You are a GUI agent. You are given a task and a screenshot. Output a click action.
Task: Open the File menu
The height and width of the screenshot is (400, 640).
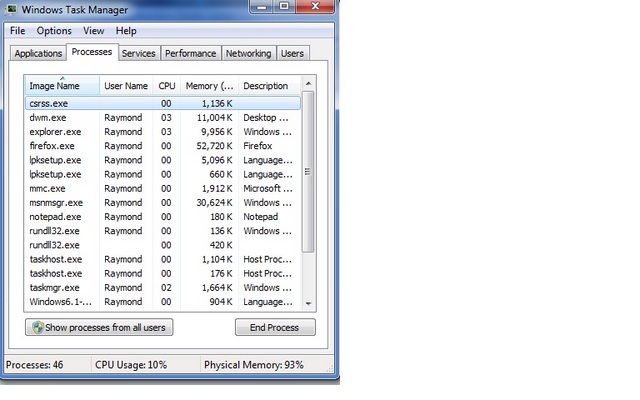pos(18,31)
